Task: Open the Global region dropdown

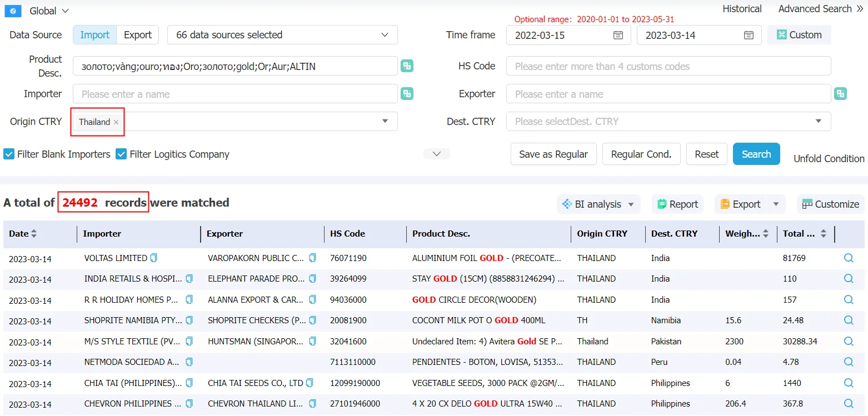Action: [x=49, y=11]
